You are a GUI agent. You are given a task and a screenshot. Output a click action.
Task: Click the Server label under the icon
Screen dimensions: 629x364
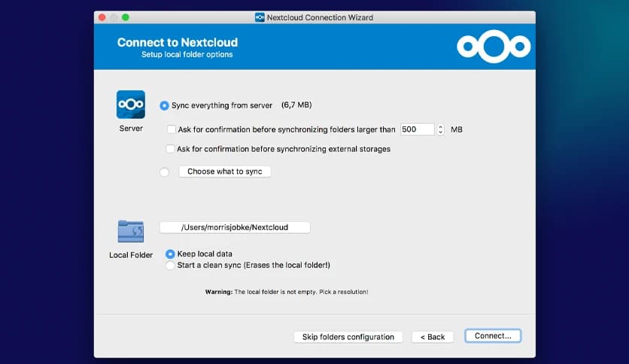click(x=131, y=129)
